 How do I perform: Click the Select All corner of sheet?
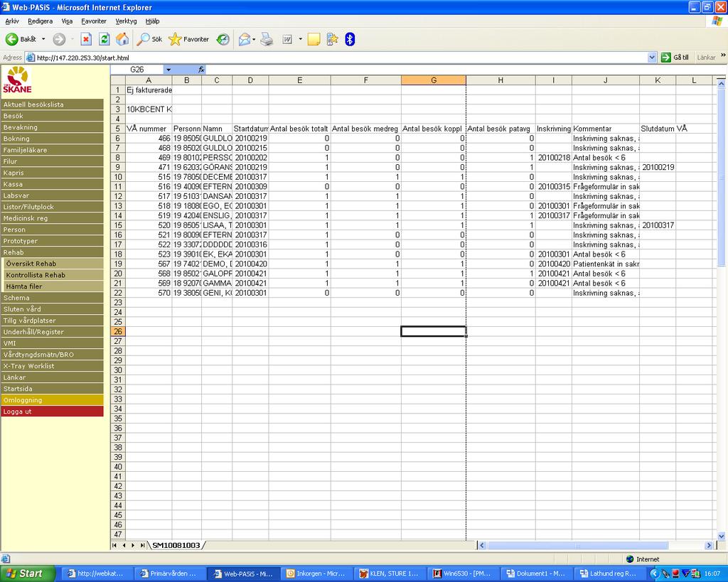click(118, 80)
